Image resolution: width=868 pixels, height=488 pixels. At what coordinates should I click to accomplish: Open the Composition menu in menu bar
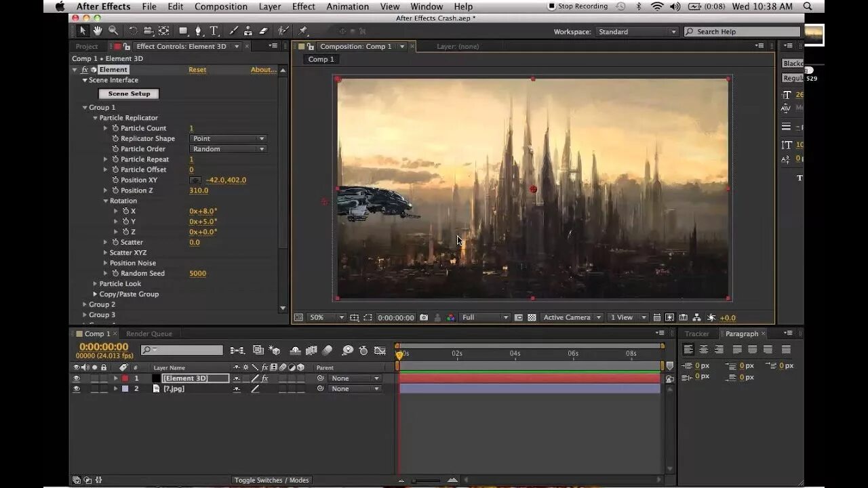click(x=220, y=7)
